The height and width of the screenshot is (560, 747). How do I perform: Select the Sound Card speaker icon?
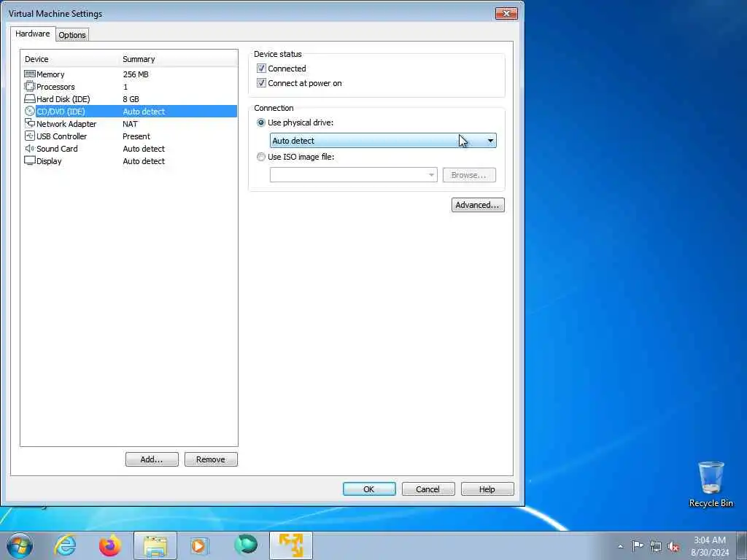29,149
